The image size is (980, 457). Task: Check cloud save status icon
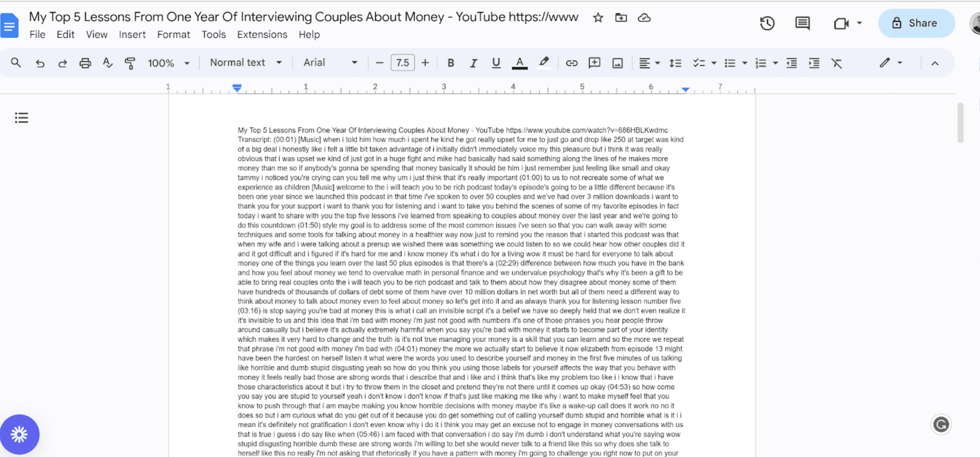[x=644, y=17]
